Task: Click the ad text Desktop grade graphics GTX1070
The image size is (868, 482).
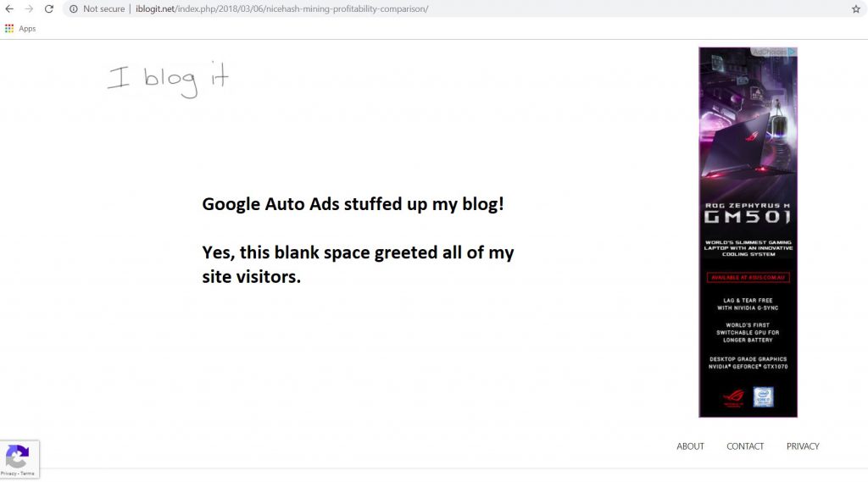Action: (x=748, y=363)
